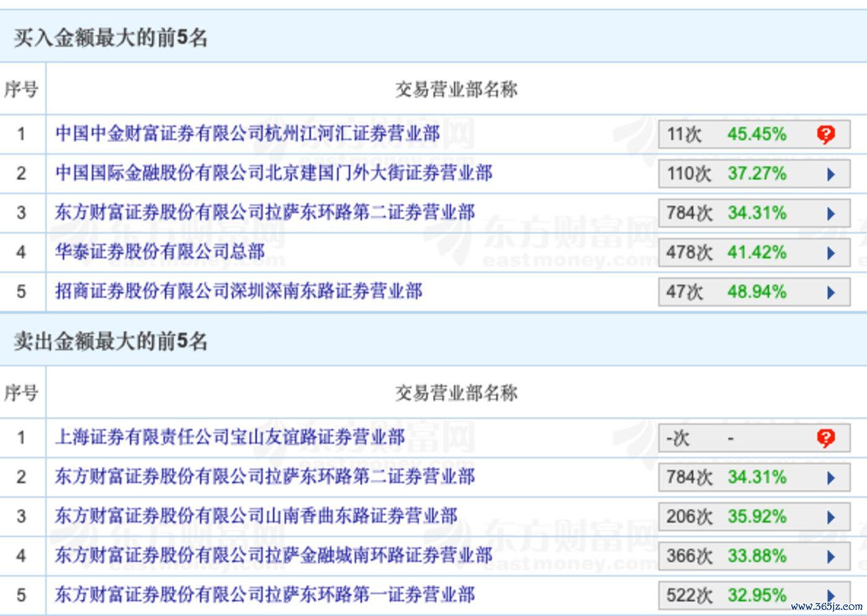Open 东方财富证券拉萨东环路第一证券营业部 link
The width and height of the screenshot is (867, 616).
tap(265, 595)
